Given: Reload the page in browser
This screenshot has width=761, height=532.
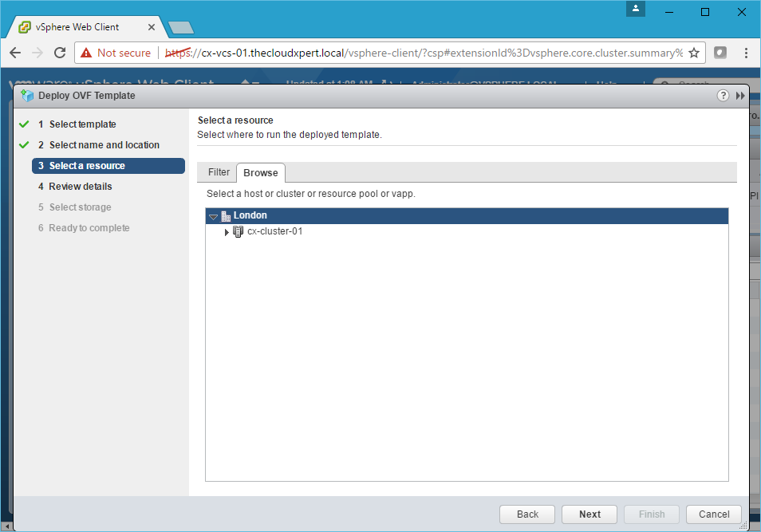Looking at the screenshot, I should (60, 53).
